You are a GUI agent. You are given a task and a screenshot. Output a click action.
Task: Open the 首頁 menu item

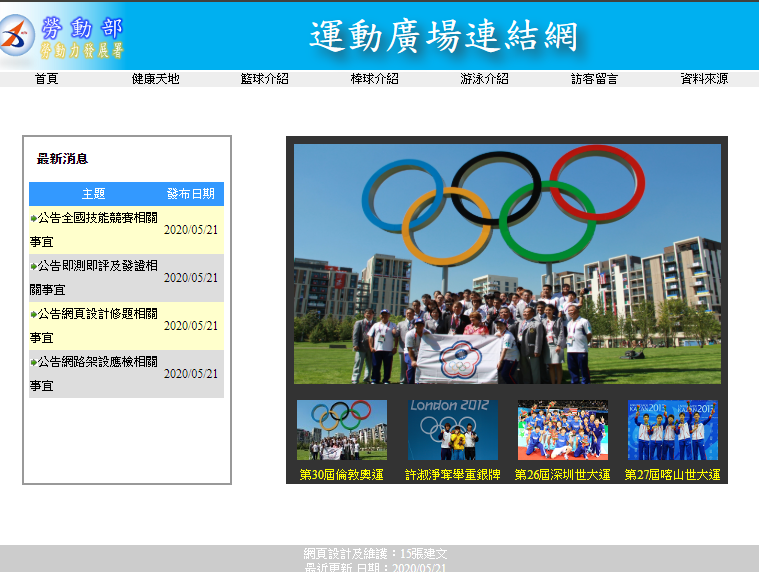(x=46, y=79)
